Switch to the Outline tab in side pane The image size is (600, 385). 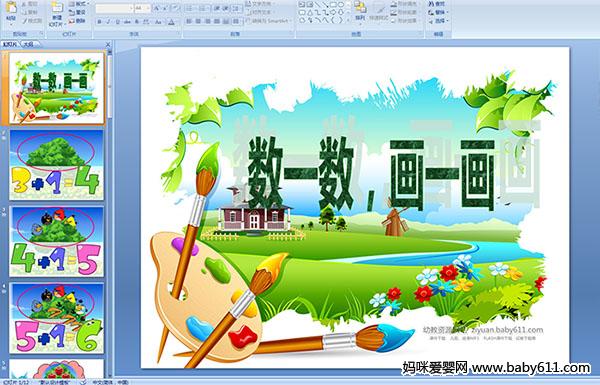[x=29, y=44]
